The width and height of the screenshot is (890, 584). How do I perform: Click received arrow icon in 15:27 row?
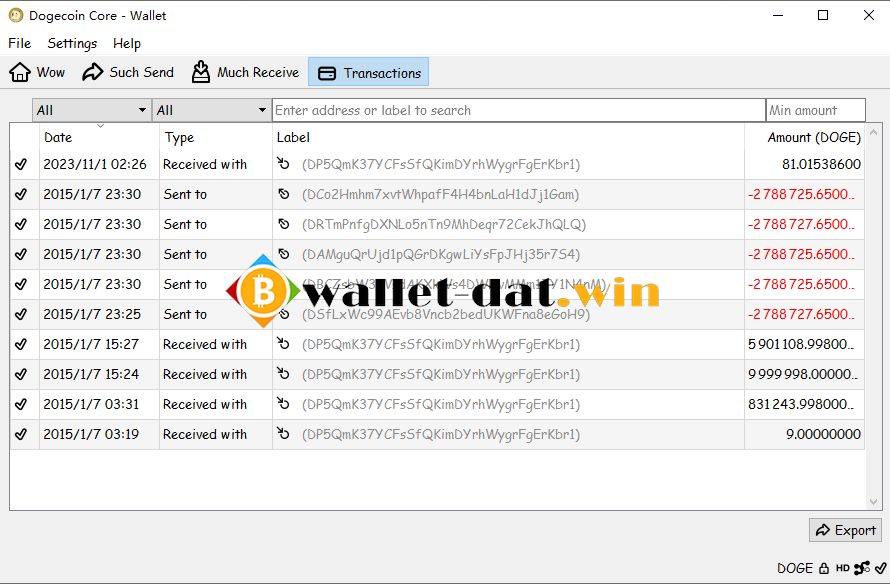coord(283,343)
